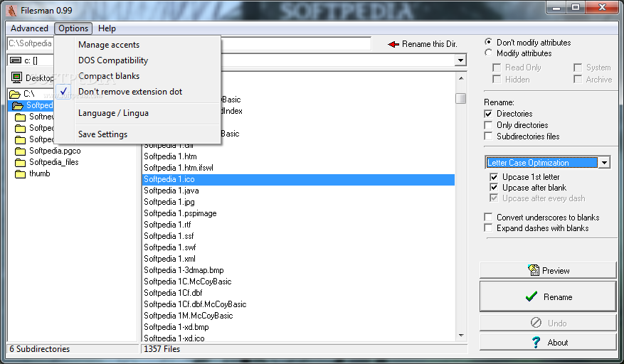Image resolution: width=624 pixels, height=364 pixels.
Task: Enable Subdirectories files checkbox
Action: click(488, 136)
